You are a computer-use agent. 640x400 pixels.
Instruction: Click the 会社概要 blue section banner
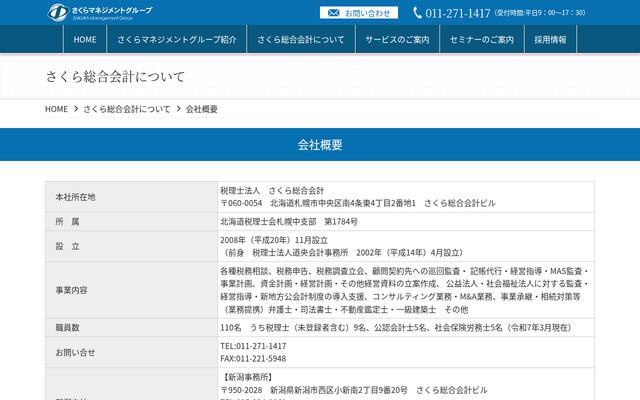(x=320, y=144)
